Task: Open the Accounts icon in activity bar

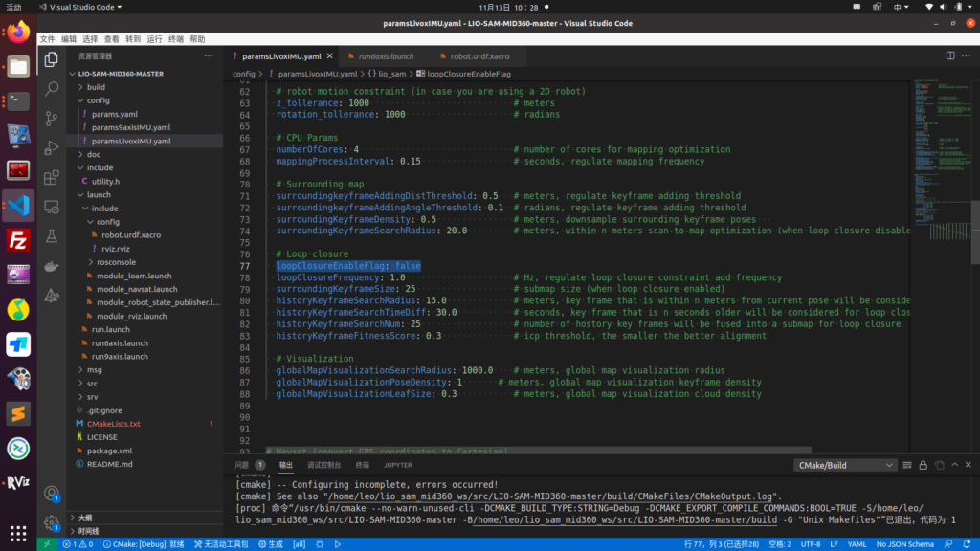Action: point(52,494)
